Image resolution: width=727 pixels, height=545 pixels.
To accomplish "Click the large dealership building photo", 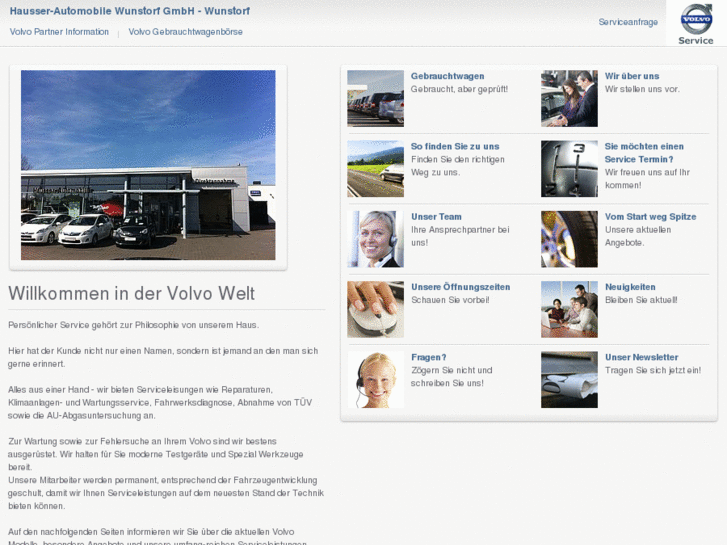I will [x=148, y=165].
